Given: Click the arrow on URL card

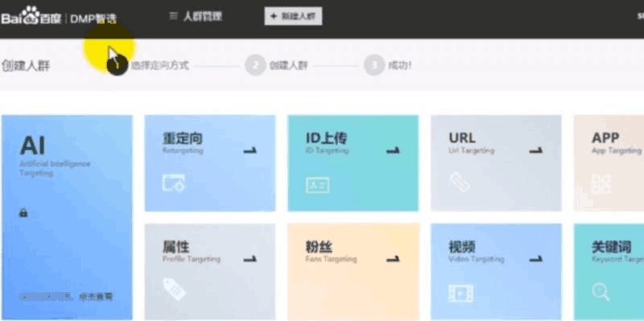Looking at the screenshot, I should [x=536, y=150].
